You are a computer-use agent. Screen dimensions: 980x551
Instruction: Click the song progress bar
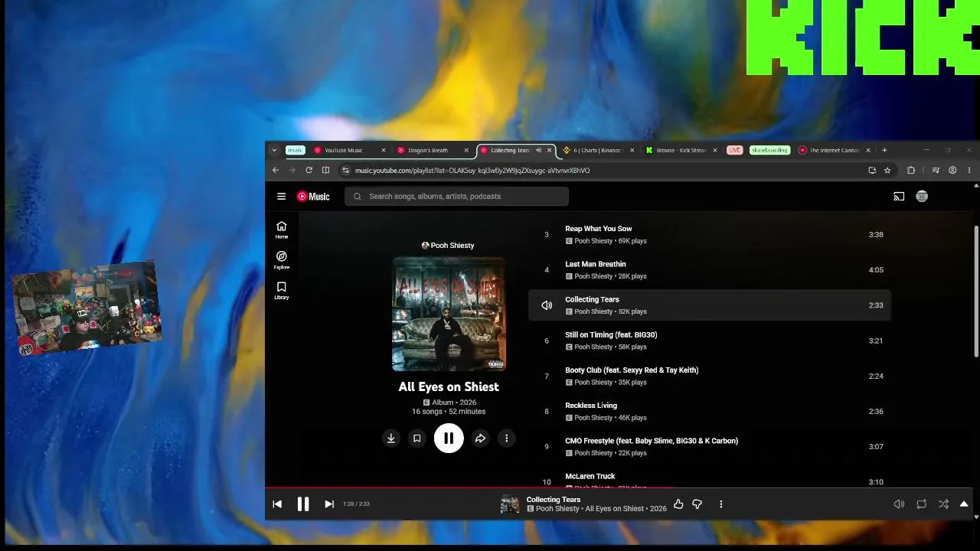619,487
